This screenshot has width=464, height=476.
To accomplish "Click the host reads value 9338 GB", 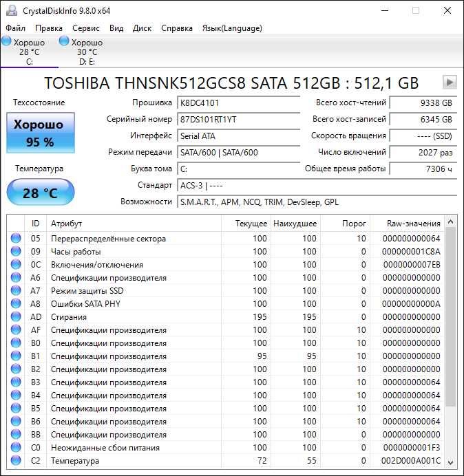I will (x=423, y=103).
